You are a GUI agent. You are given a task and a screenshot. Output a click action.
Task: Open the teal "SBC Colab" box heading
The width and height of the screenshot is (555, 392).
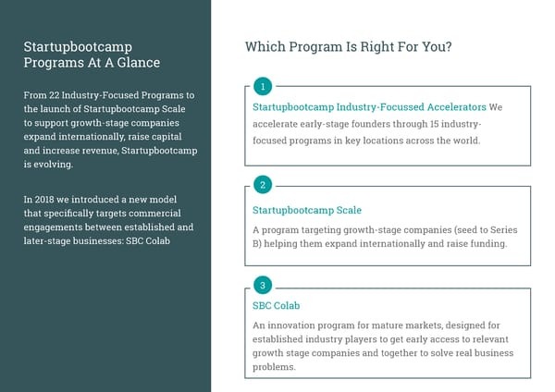[x=276, y=305]
